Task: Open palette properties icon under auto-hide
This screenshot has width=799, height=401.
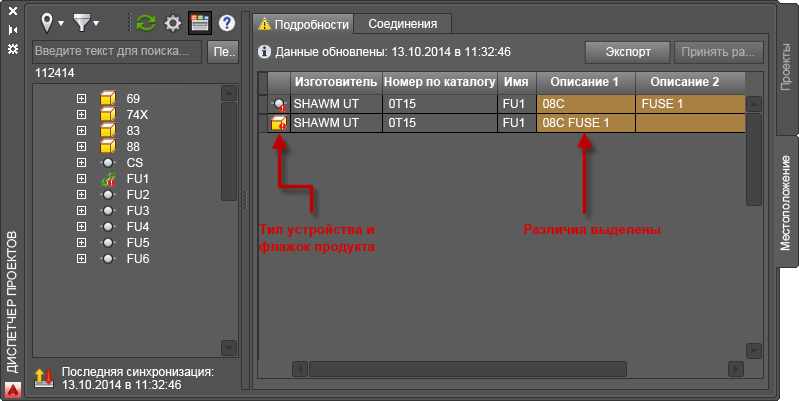Action: pyautogui.click(x=13, y=49)
